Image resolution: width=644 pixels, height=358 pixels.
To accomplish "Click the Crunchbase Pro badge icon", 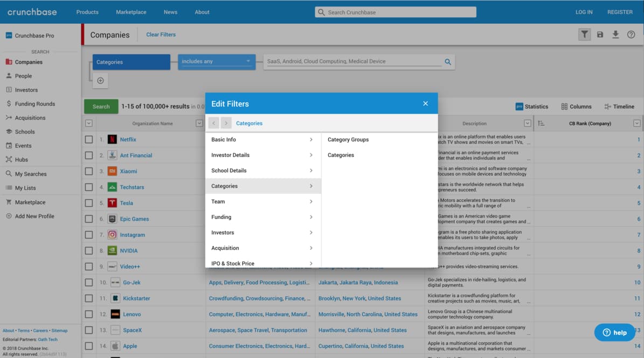I will (x=9, y=36).
